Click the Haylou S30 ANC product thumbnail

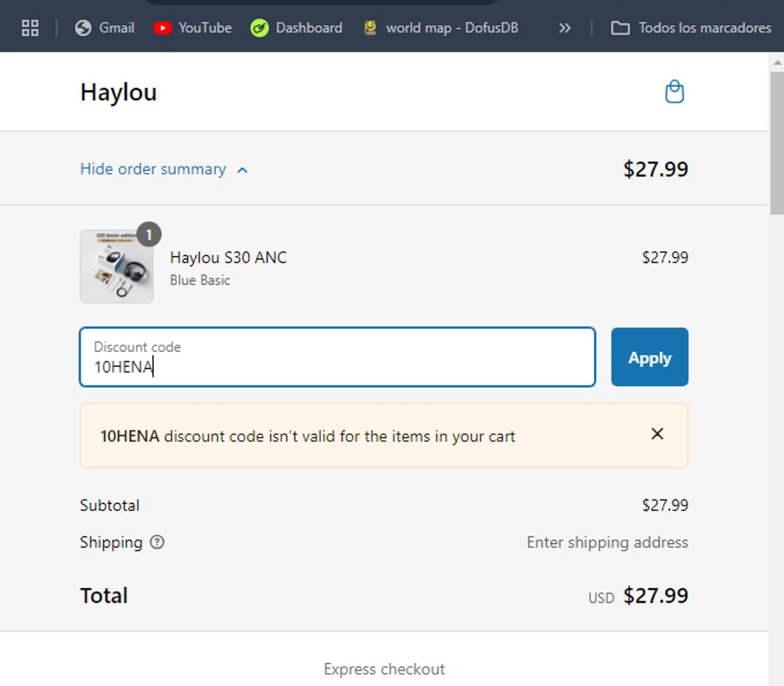coord(117,267)
